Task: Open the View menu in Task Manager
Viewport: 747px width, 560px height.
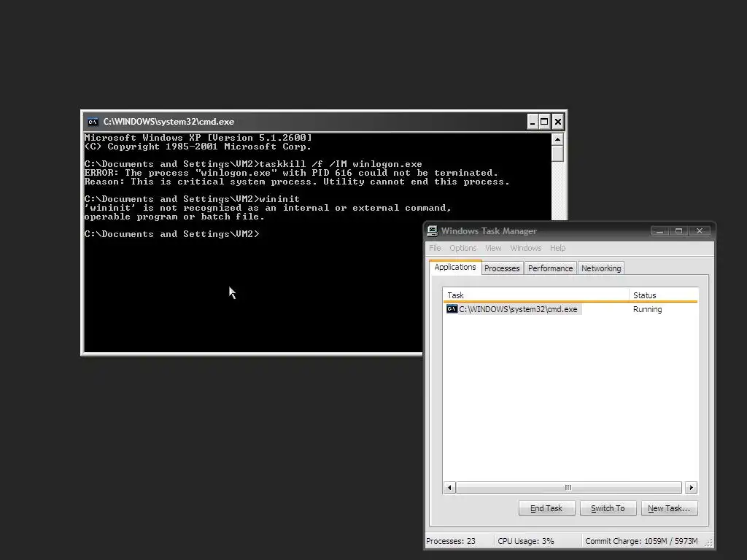Action: click(493, 248)
